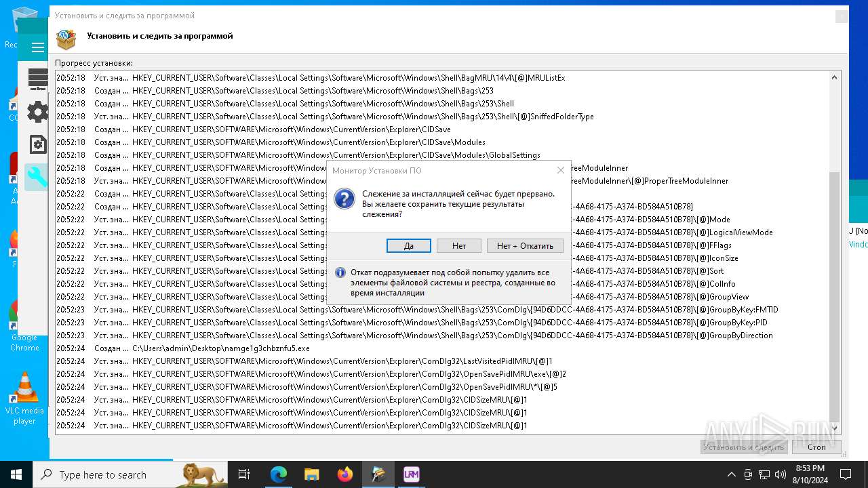The image size is (868, 488).
Task: Select the CIDSave\Modules\GlobalSettings row
Action: click(441, 155)
